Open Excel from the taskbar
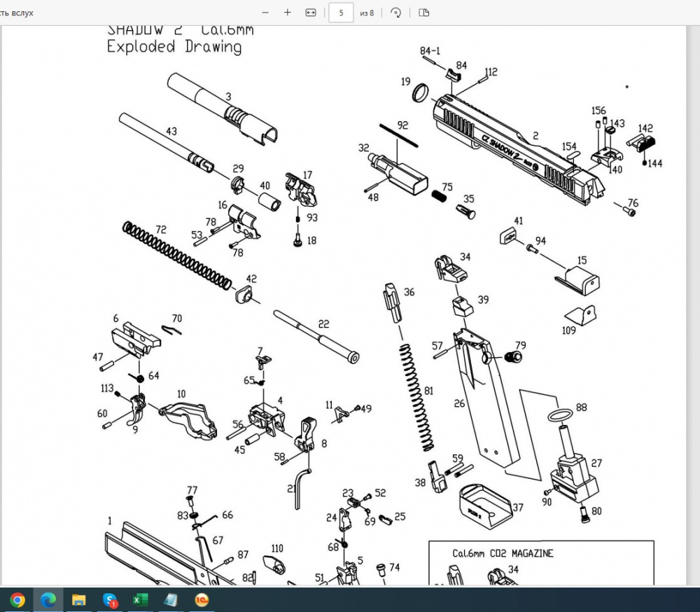 point(140,599)
